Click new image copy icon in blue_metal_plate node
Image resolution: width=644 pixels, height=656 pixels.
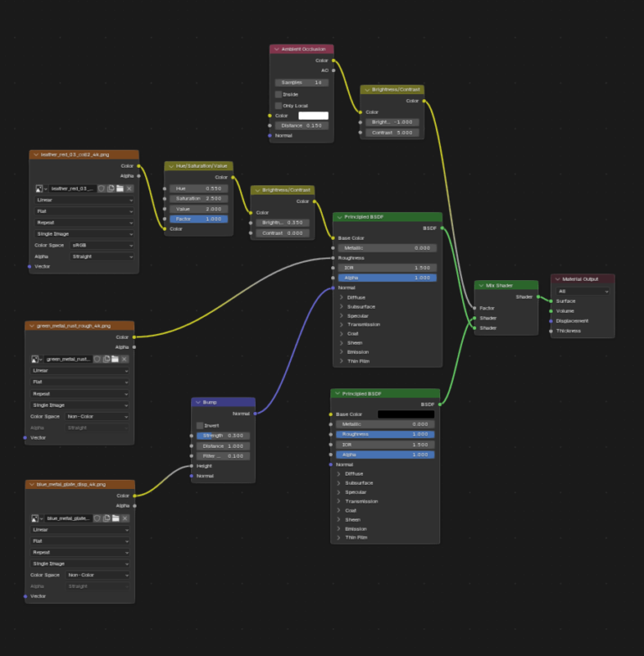coord(106,518)
